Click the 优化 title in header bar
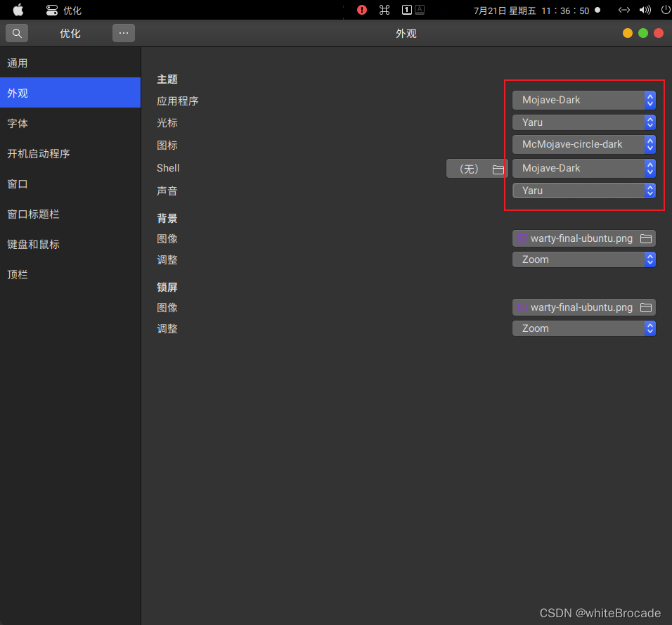The image size is (672, 625). pos(70,34)
